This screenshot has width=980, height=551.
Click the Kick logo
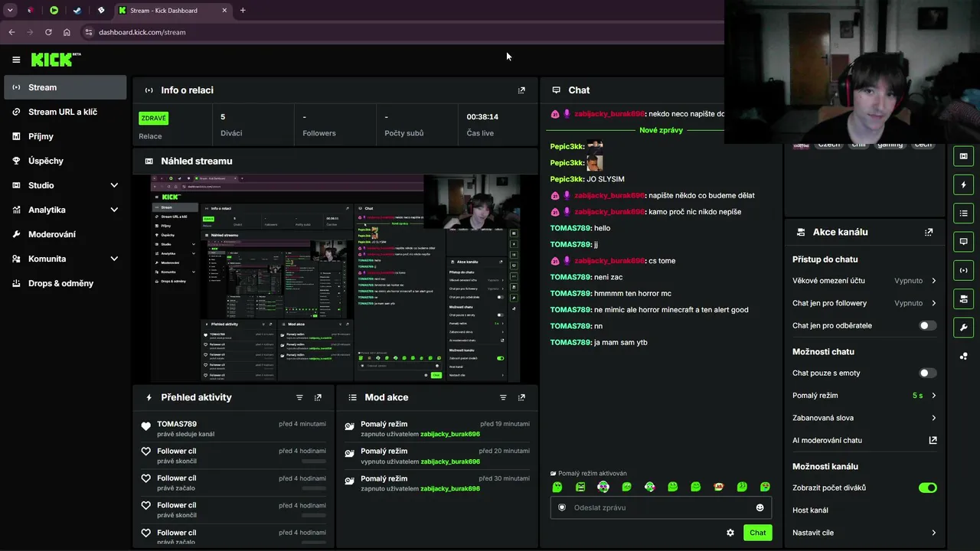coord(56,60)
